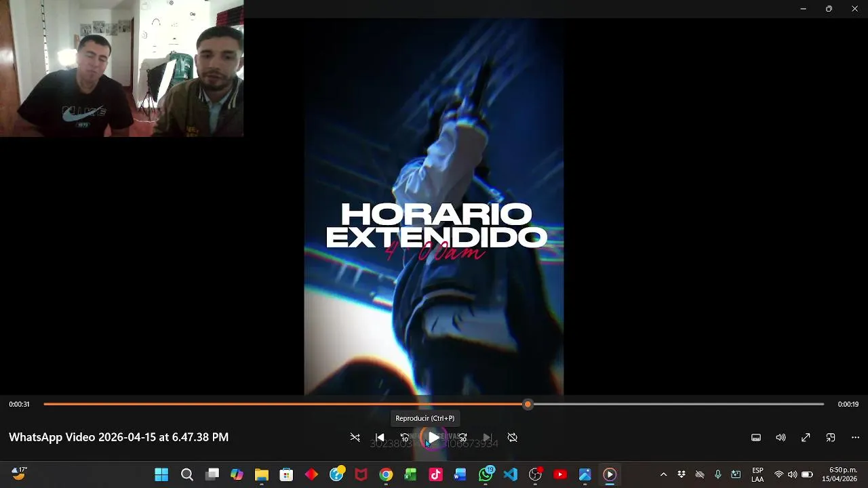The width and height of the screenshot is (868, 488).
Task: Open Microsoft Store from the taskbar
Action: 286,474
